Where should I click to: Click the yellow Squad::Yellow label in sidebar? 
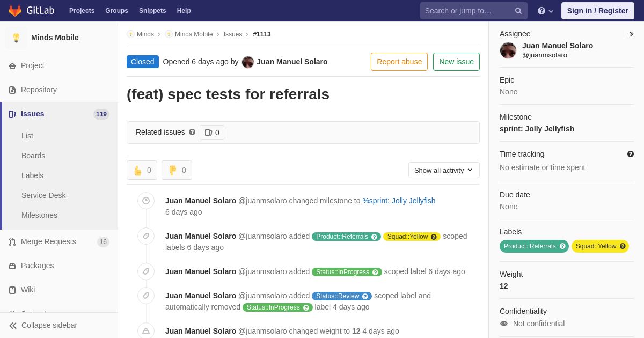tap(596, 246)
